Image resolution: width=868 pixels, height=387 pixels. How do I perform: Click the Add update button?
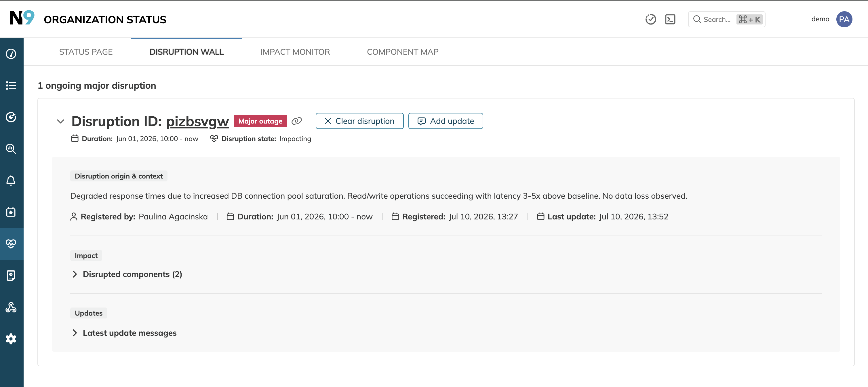446,121
